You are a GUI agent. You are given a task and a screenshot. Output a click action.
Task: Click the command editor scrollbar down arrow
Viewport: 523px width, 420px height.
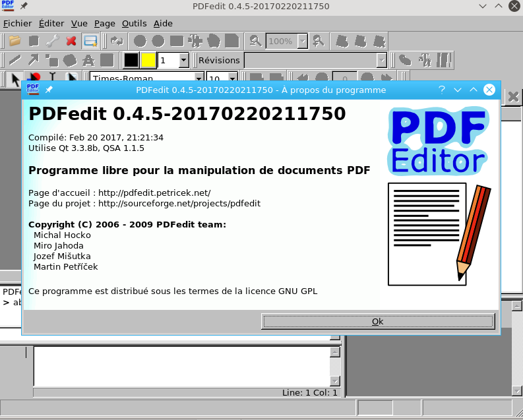tap(335, 381)
